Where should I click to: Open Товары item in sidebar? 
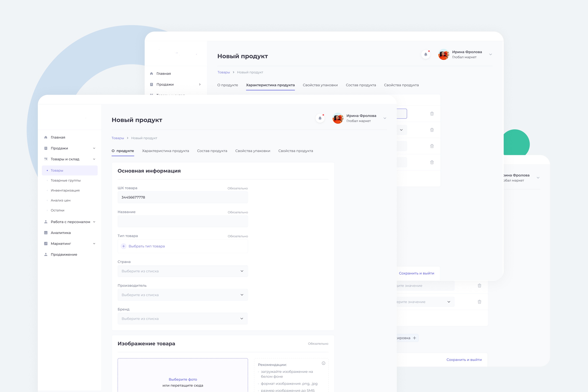pyautogui.click(x=70, y=171)
